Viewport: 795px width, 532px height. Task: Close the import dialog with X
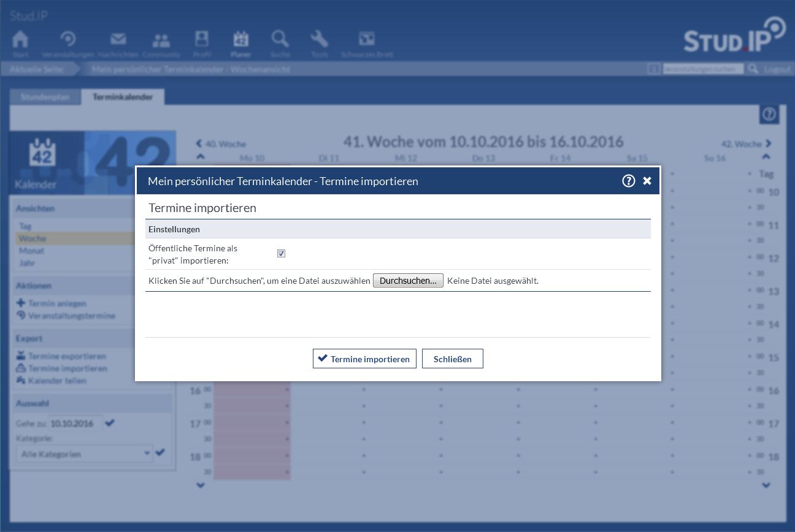[647, 181]
